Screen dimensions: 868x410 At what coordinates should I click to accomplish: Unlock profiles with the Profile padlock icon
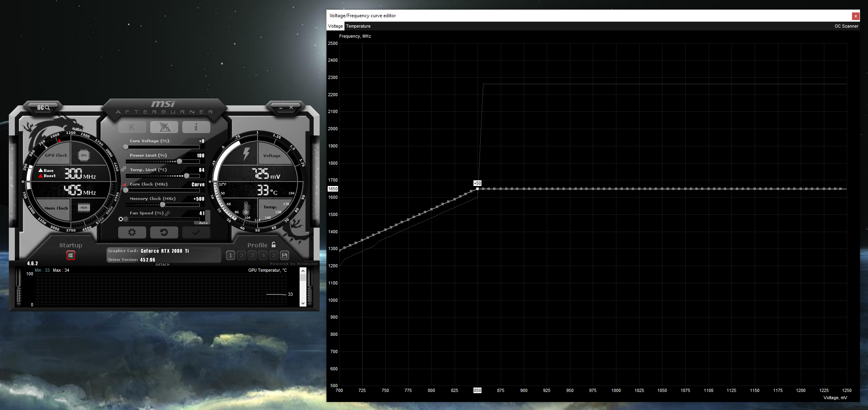[273, 244]
